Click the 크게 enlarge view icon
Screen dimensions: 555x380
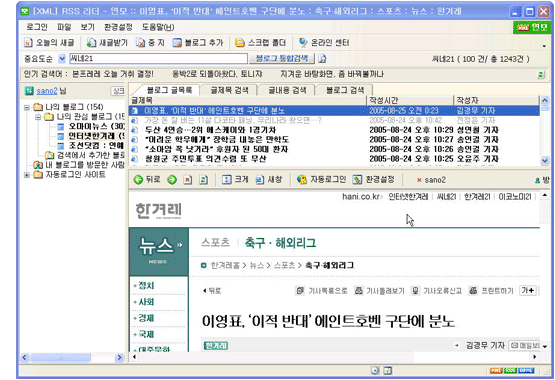(227, 180)
